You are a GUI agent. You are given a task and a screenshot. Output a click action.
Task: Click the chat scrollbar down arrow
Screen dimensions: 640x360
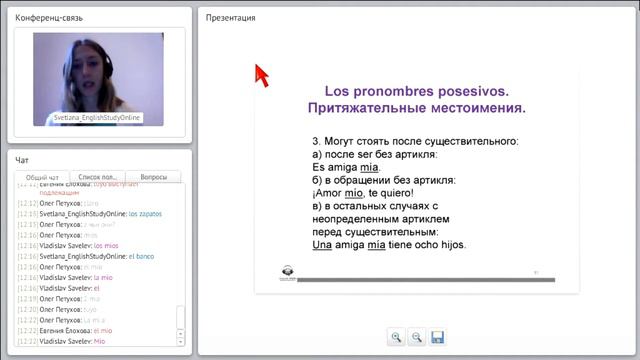coord(180,342)
